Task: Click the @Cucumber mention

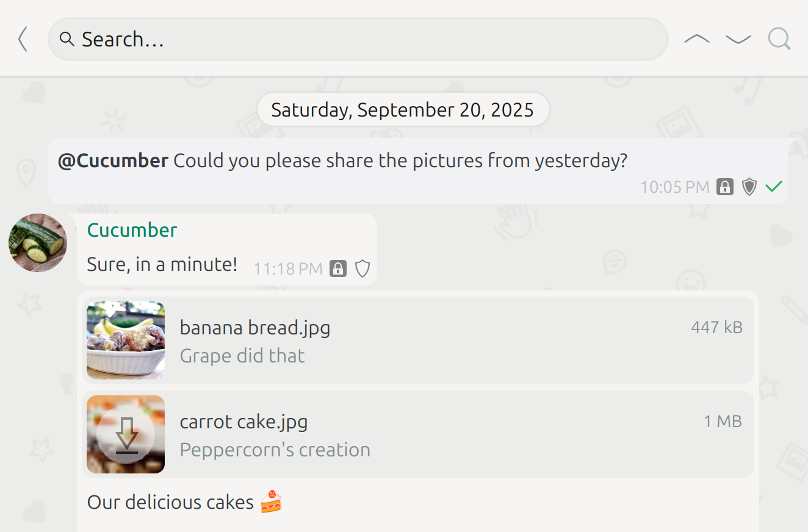Action: pos(113,161)
